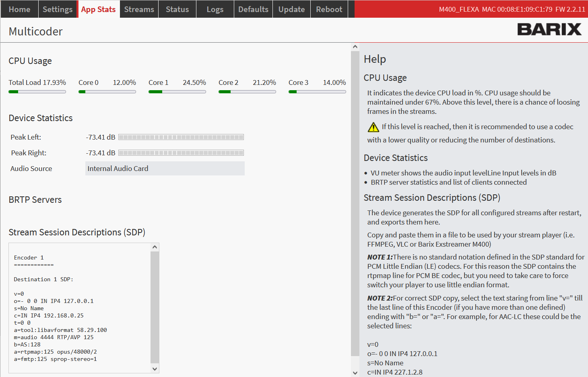
Task: Click the main page scroll-up arrow
Action: click(355, 47)
